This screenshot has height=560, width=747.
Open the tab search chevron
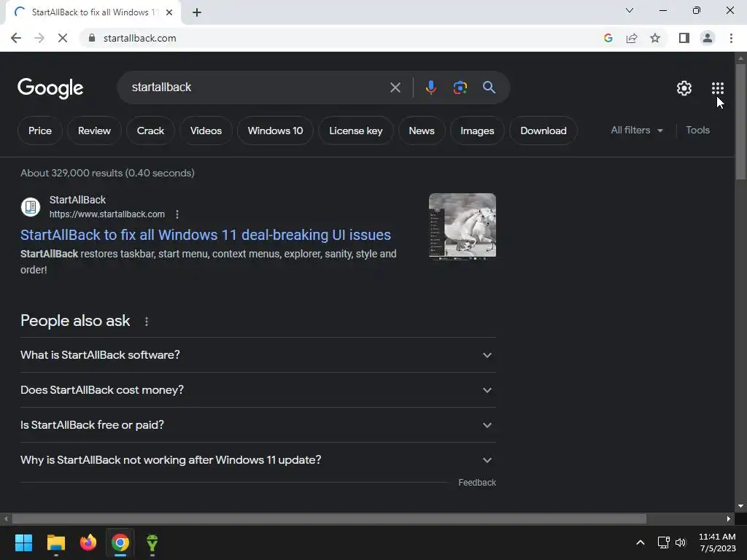click(630, 10)
